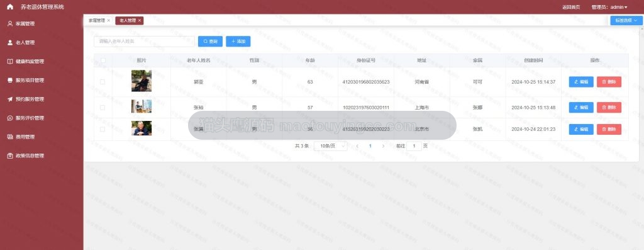This screenshot has width=644, height=250.
Task: Click the timestamp 2024-10-24 22:01:23
Action: (533, 129)
